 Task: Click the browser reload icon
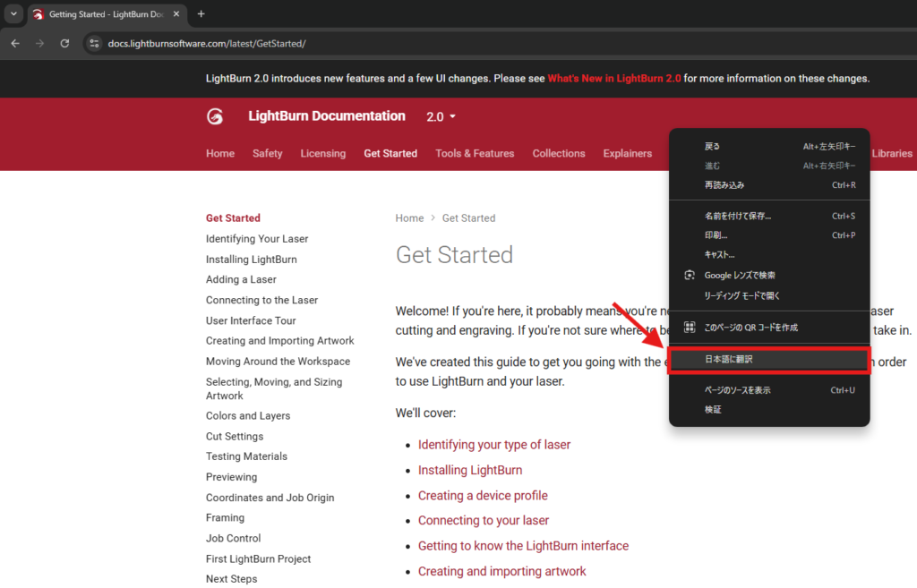(x=64, y=43)
